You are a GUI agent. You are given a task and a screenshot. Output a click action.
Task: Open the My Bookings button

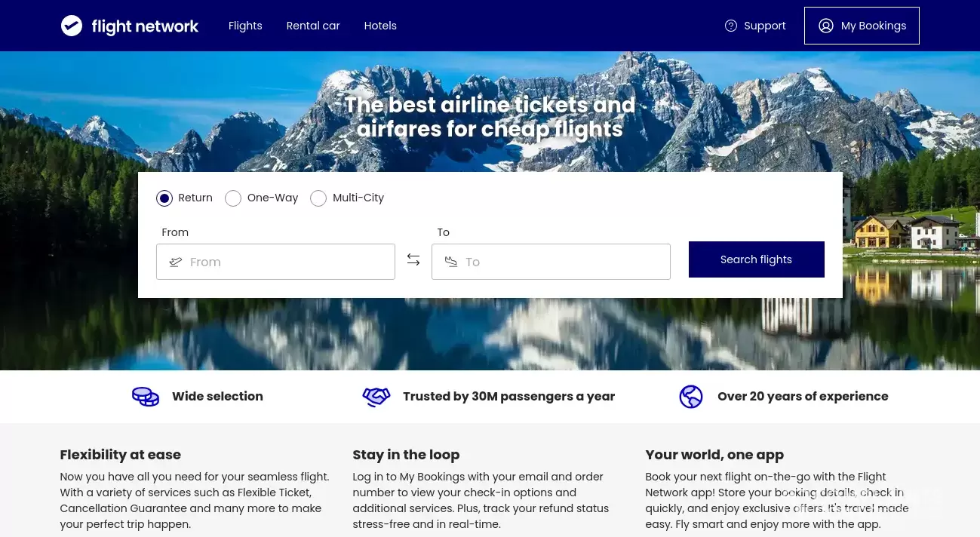coord(862,26)
